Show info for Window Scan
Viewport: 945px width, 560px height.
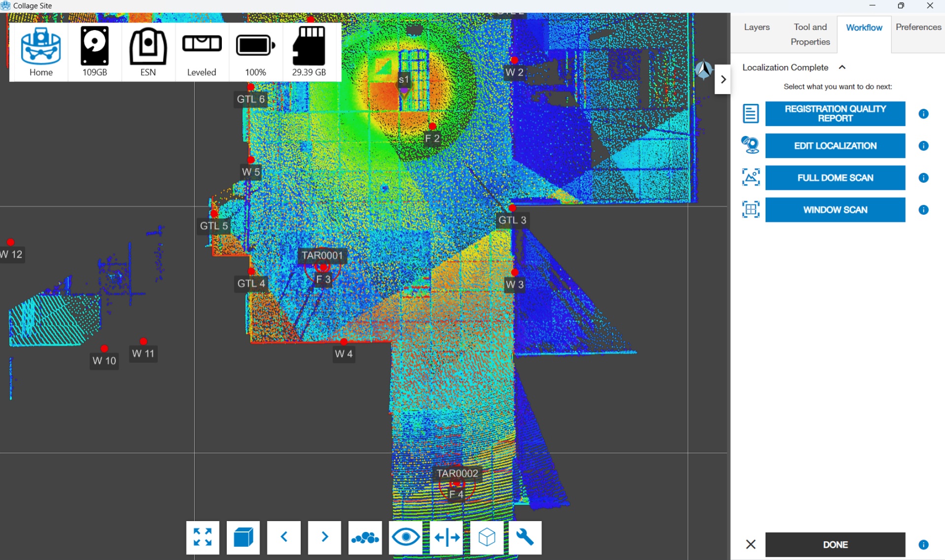923,210
